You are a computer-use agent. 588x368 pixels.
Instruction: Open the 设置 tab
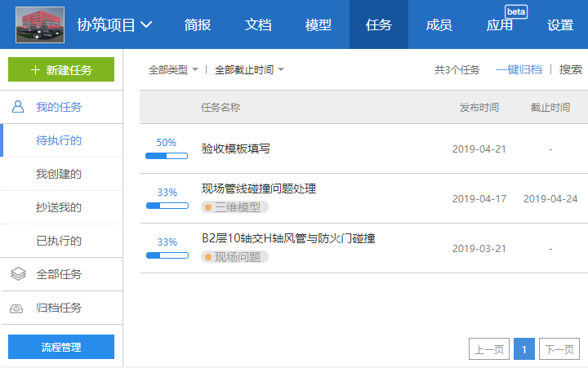pos(560,25)
